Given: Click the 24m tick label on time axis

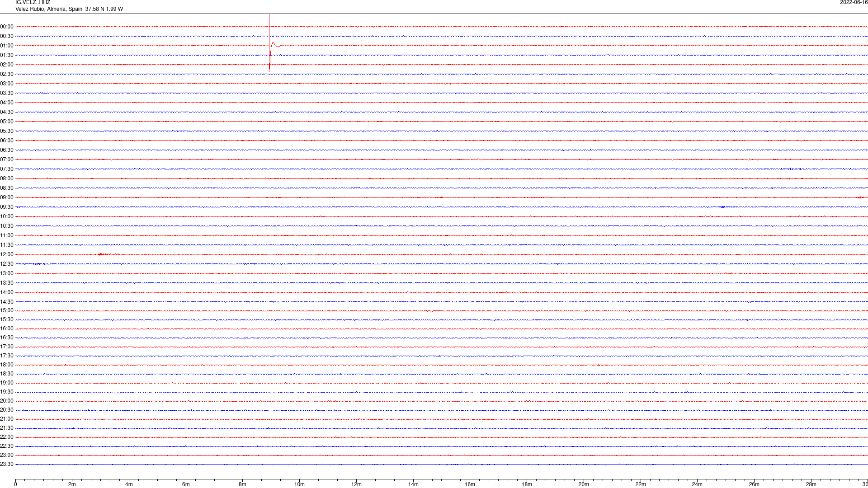Looking at the screenshot, I should pyautogui.click(x=697, y=484).
